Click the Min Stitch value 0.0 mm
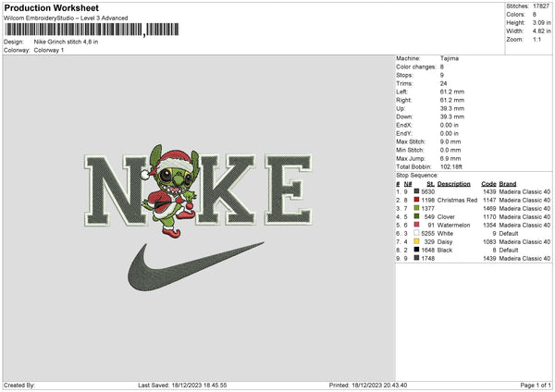Image resolution: width=555 pixels, height=392 pixels. click(450, 150)
